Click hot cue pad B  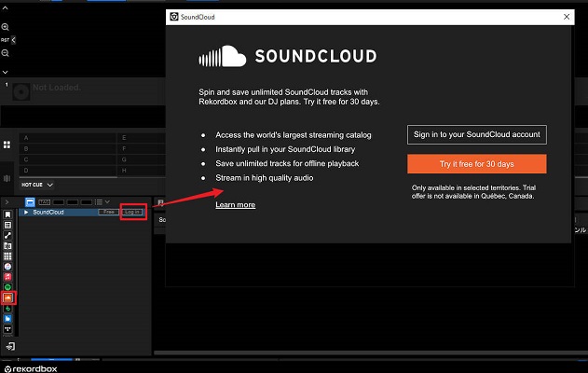pyautogui.click(x=67, y=148)
